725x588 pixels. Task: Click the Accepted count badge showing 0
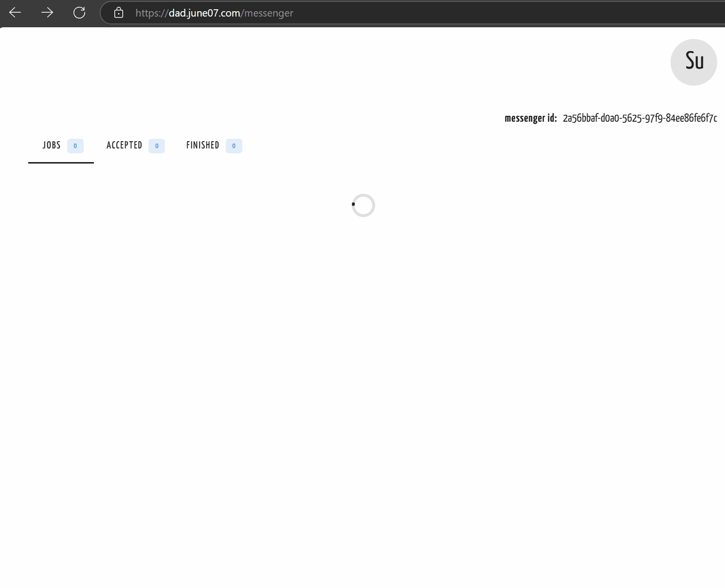[157, 146]
